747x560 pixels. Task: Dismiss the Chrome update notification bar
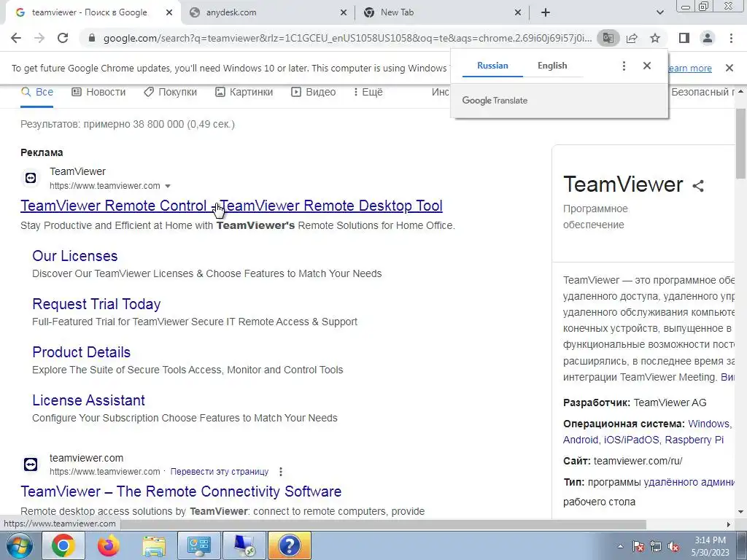click(729, 68)
